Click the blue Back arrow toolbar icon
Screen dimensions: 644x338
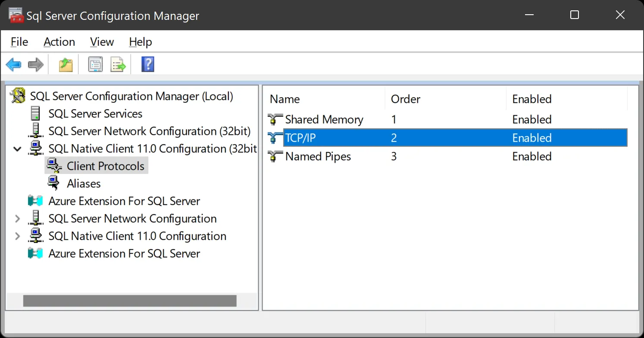[13, 65]
